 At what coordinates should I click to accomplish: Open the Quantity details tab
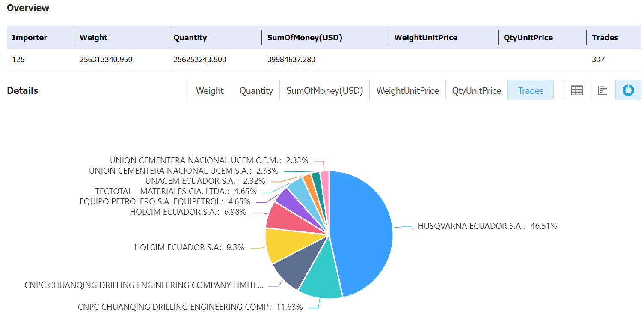tap(256, 90)
